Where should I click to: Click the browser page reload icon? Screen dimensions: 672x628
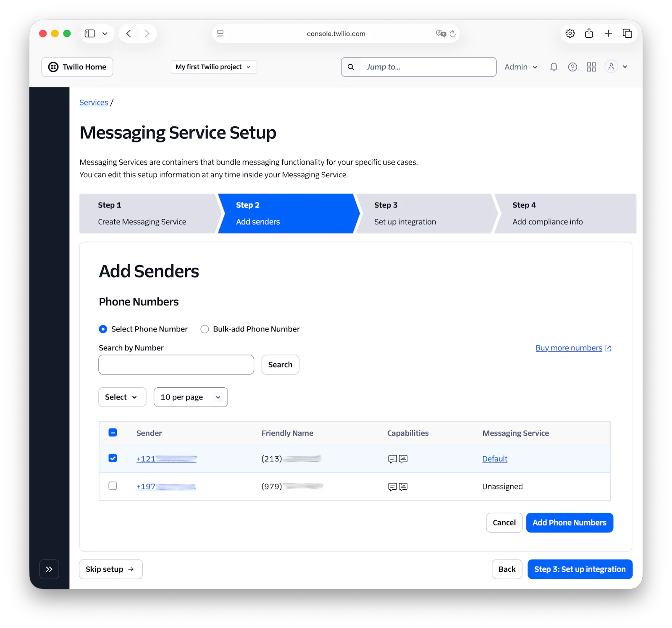(452, 34)
